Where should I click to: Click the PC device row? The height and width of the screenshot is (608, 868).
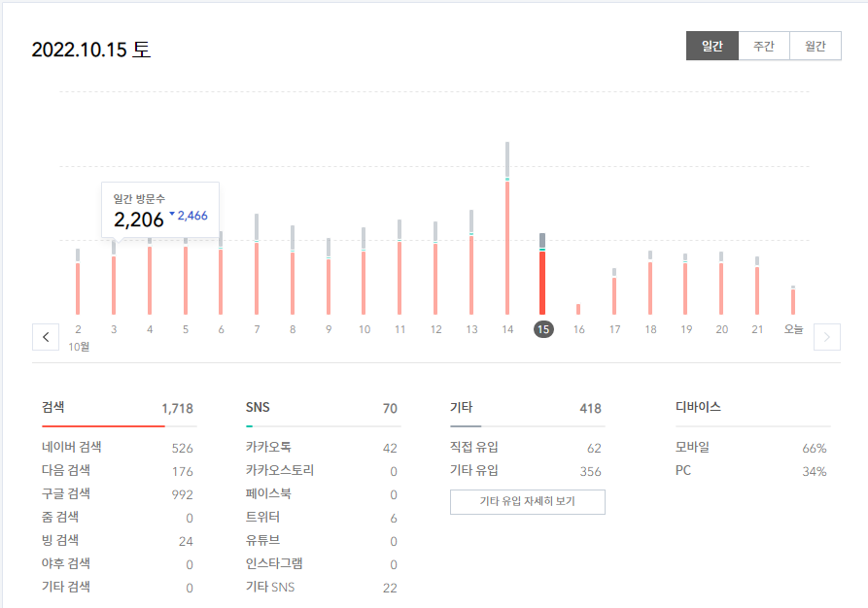(751, 470)
